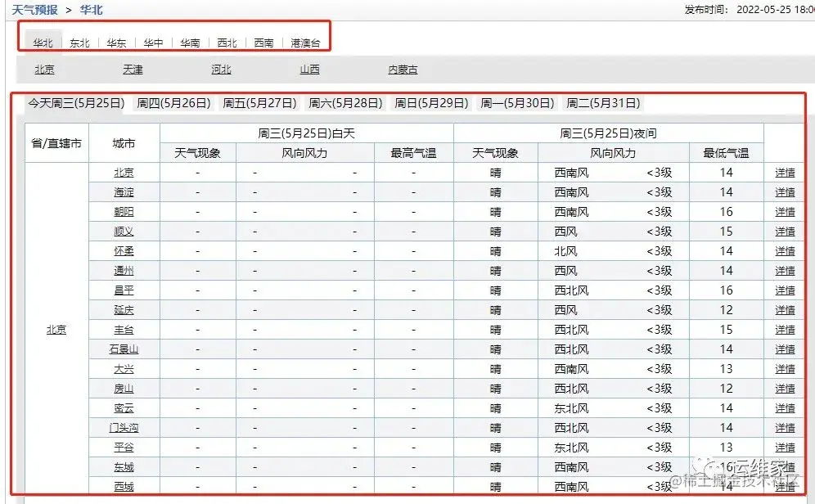The width and height of the screenshot is (815, 504).
Task: Open the 西南 region tab
Action: tap(263, 43)
